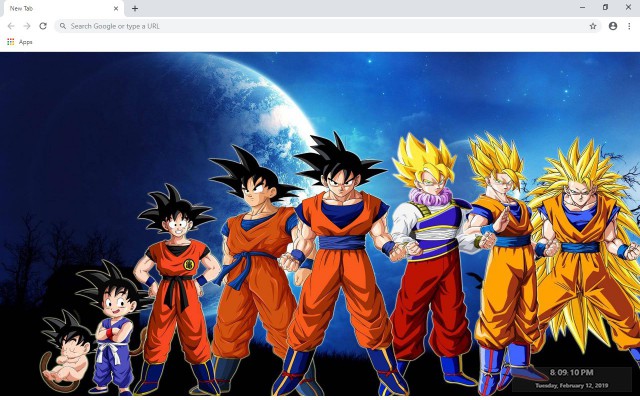Click the 8:09:10 PM clock widget
Screen dimensions: 640x400
tap(571, 372)
